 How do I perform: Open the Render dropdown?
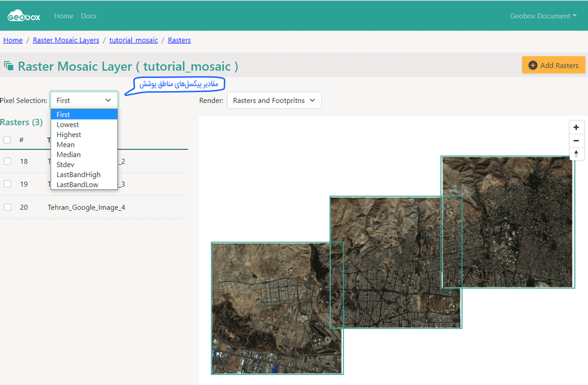pyautogui.click(x=274, y=101)
